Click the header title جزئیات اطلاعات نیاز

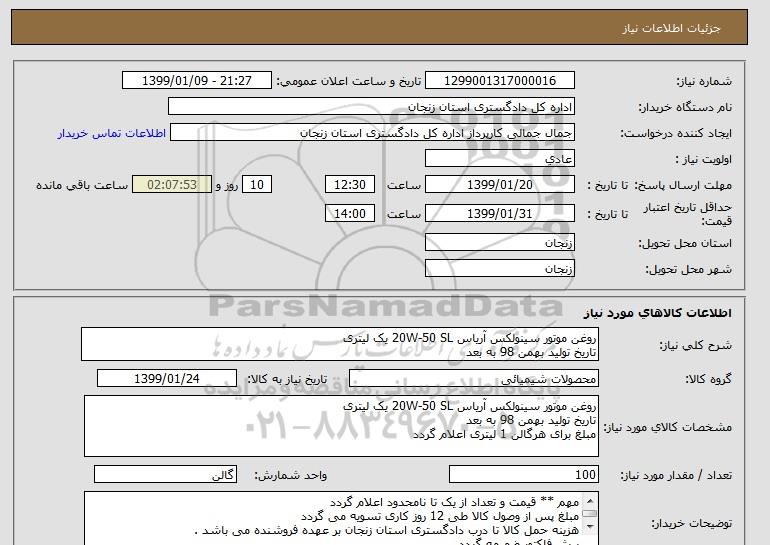[x=671, y=28]
